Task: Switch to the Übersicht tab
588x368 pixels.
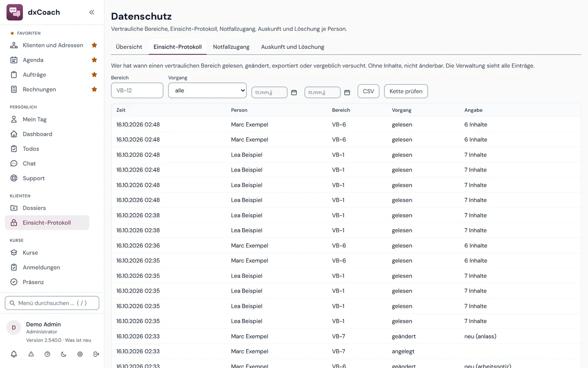Action: (x=129, y=47)
